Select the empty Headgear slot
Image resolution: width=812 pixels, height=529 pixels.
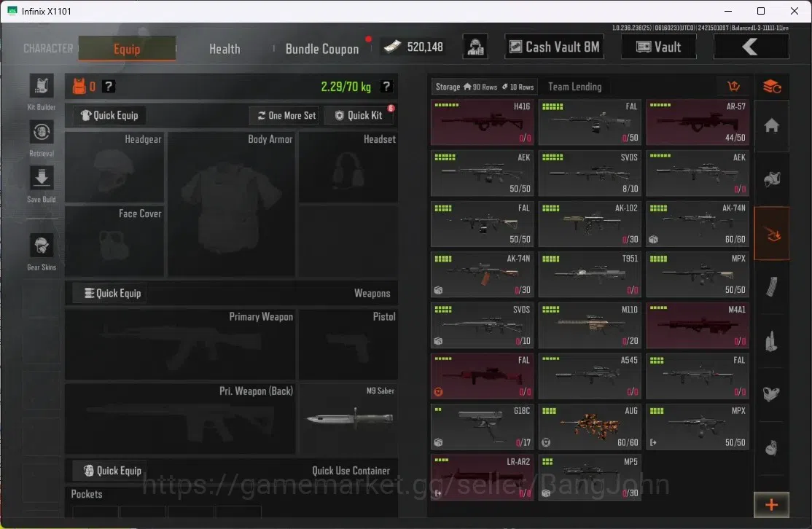(114, 167)
